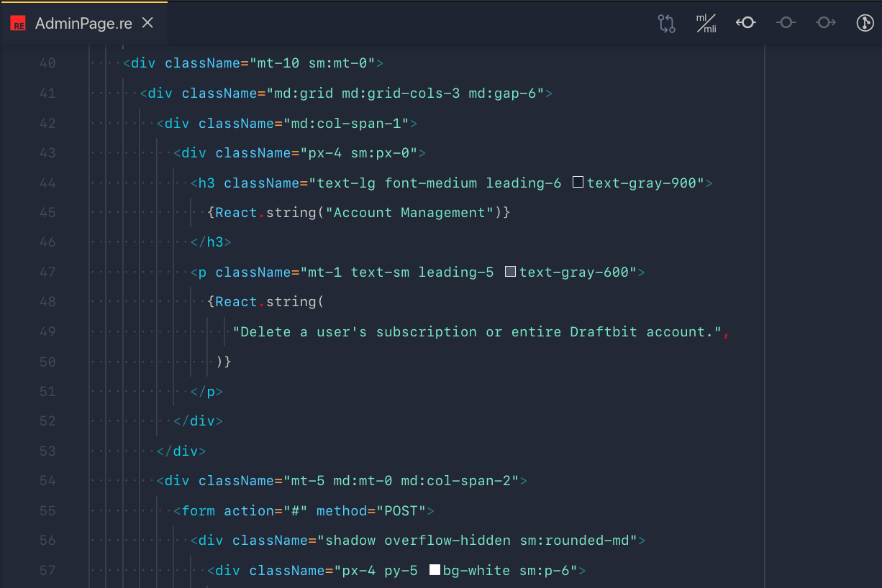Click the text-gray-600 color swatch
This screenshot has width=882, height=588.
(x=511, y=272)
